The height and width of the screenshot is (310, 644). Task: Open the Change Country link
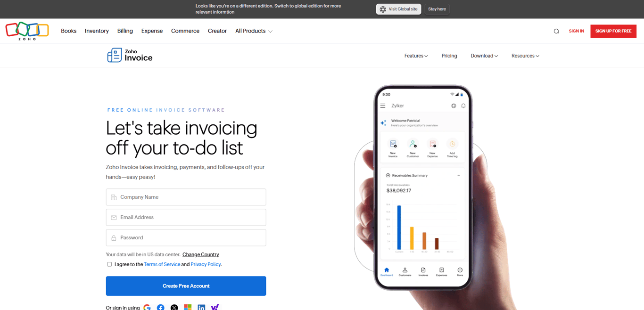pyautogui.click(x=201, y=254)
